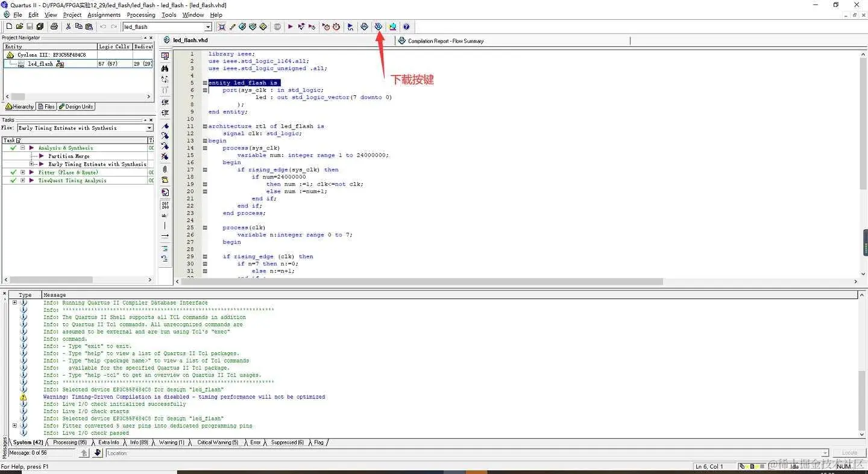This screenshot has height=474, width=868.
Task: Switch to the Processing (95) messages tab
Action: pos(71,443)
